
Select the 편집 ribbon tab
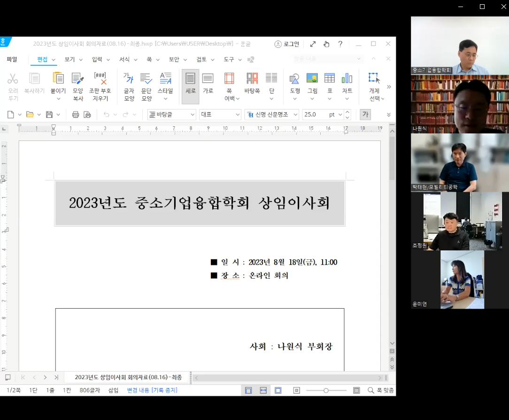click(42, 59)
